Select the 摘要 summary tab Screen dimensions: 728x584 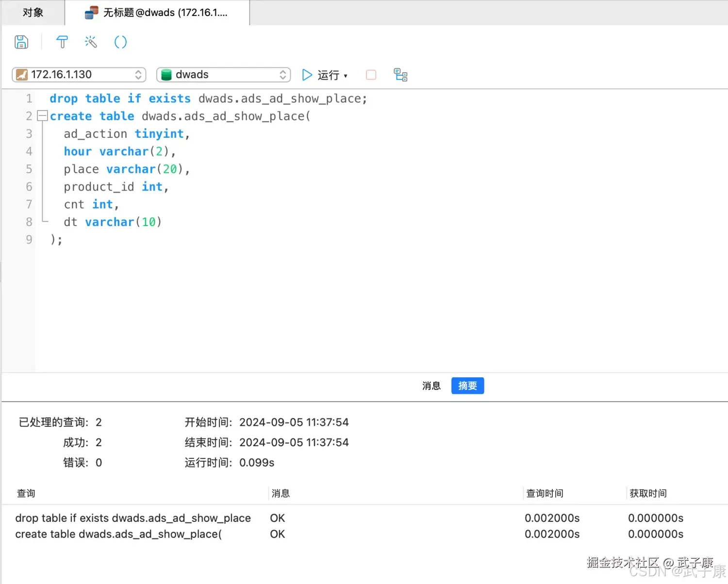point(467,386)
